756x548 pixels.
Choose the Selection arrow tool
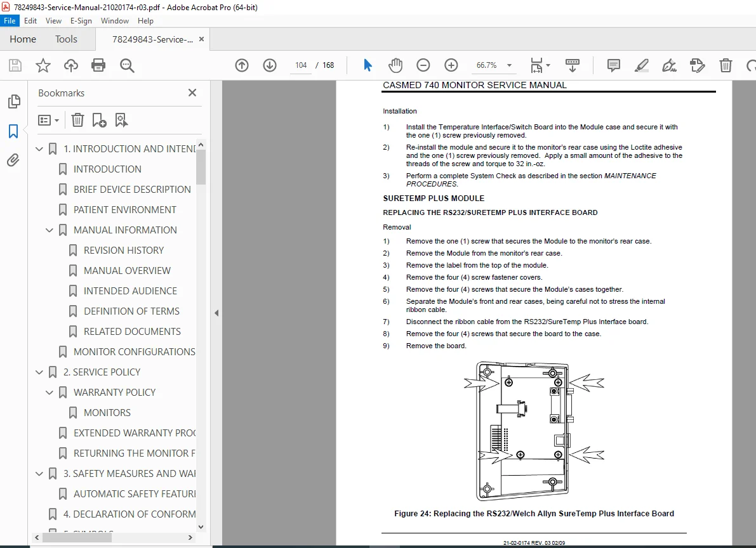[368, 65]
